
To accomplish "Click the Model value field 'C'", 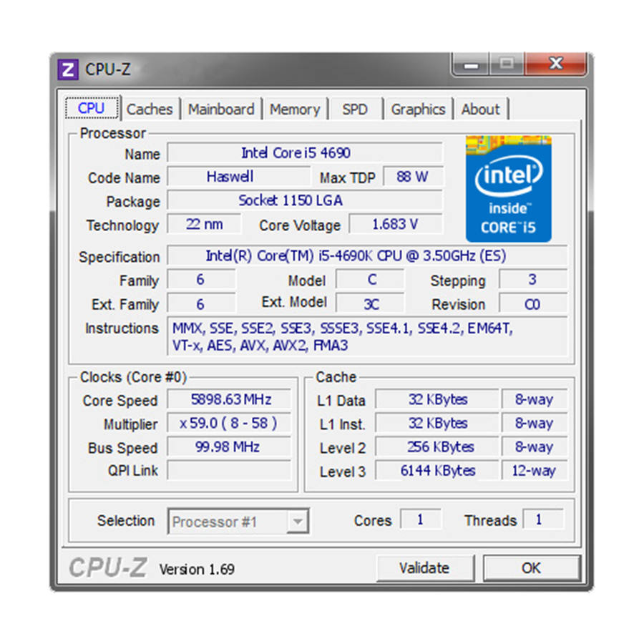I will (x=371, y=279).
